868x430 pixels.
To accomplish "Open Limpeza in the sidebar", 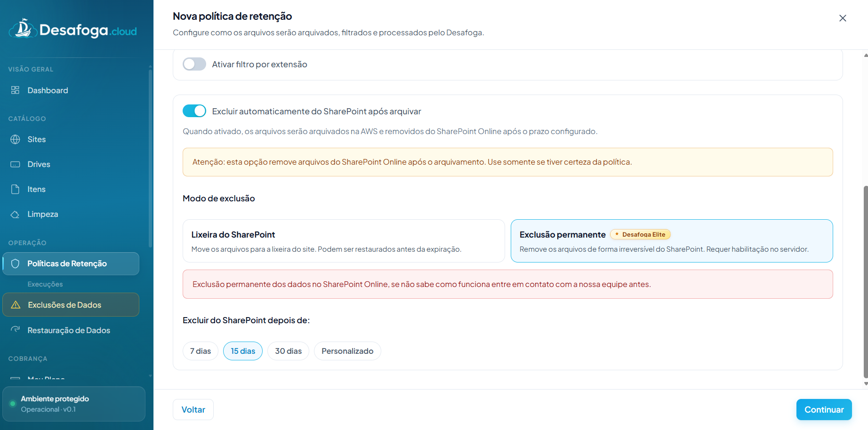I will coord(71,214).
